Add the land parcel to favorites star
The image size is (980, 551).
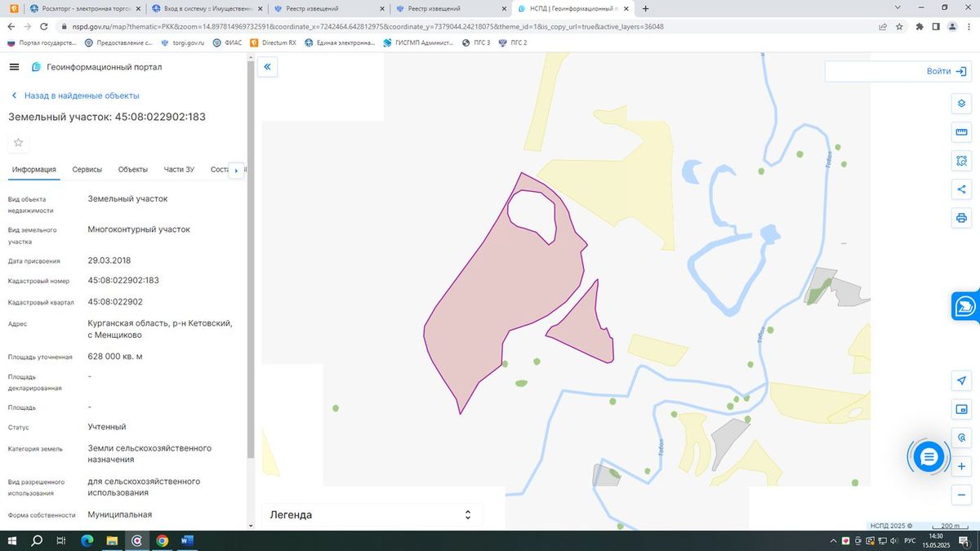click(x=19, y=143)
